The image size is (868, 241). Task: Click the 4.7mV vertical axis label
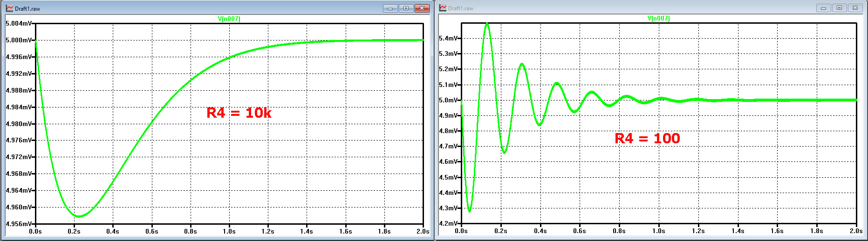point(448,146)
